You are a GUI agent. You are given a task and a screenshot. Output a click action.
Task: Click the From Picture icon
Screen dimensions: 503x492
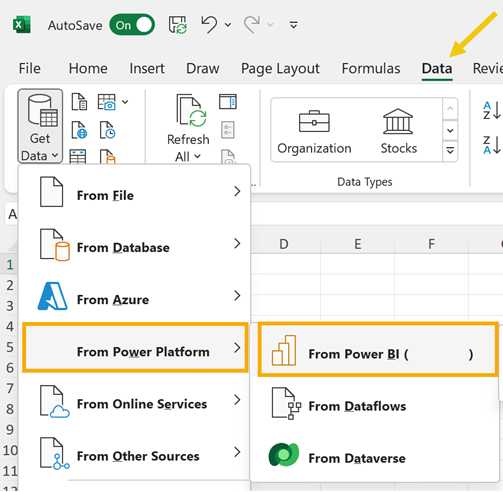click(x=107, y=101)
